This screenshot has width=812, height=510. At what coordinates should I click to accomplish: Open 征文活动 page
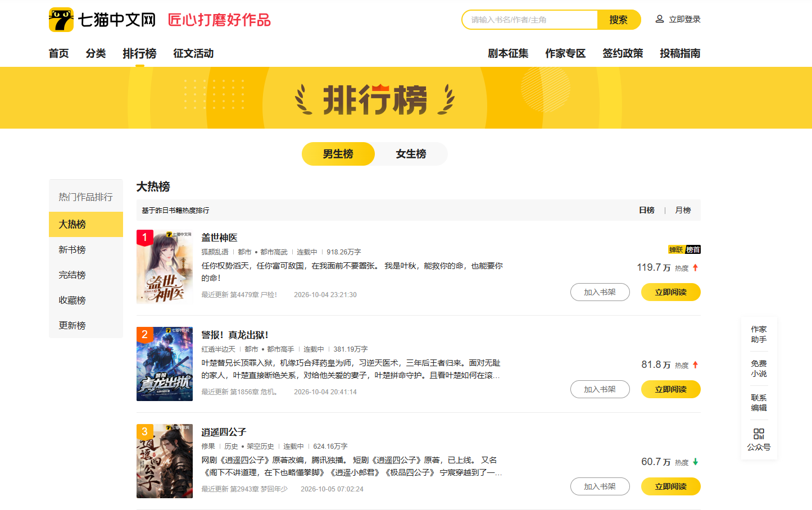pos(194,53)
